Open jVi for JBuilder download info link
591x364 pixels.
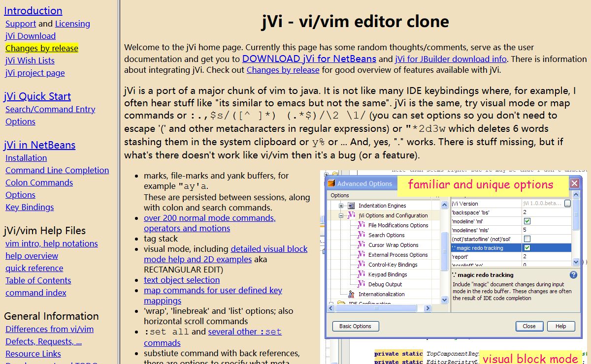(451, 59)
